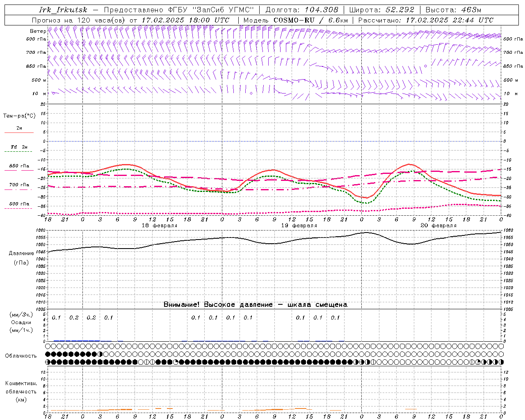Click the 'Конвективн.' convective cloud label
The height and width of the screenshot is (420, 525).
[x=21, y=383]
